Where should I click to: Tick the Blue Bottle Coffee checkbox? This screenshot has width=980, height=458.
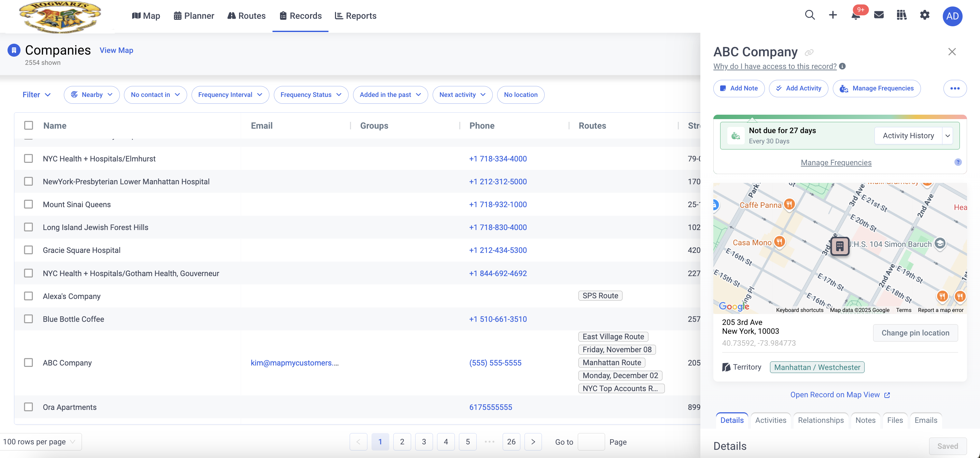click(x=29, y=319)
